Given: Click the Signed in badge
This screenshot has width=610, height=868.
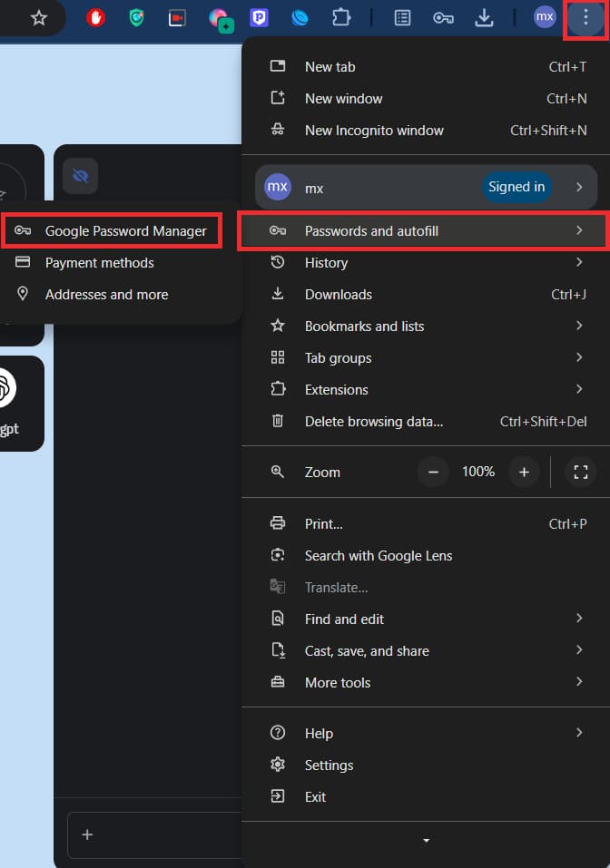Looking at the screenshot, I should tap(517, 187).
